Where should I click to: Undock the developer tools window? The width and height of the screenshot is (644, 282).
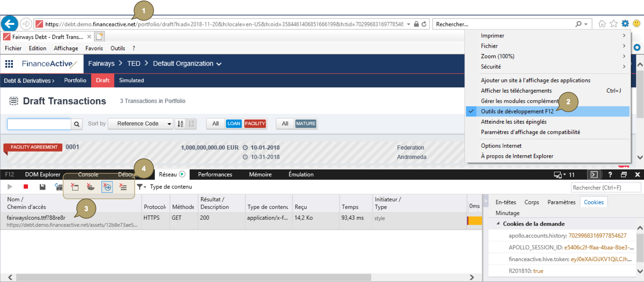623,174
